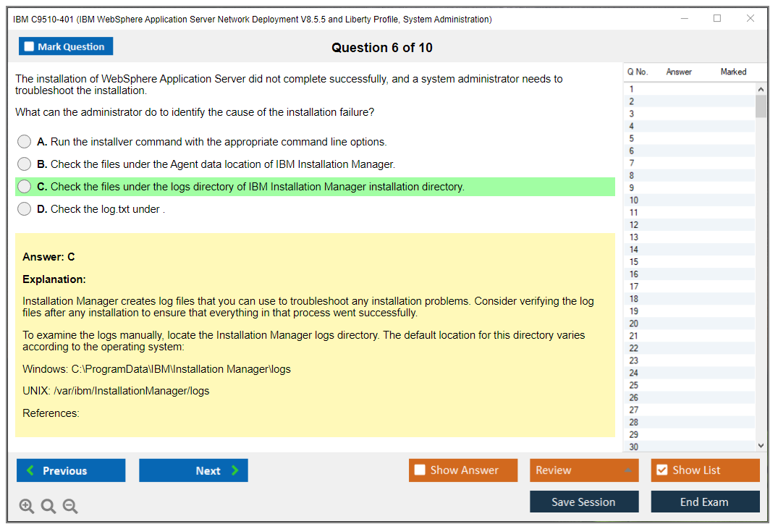
Task: Click the zoom in magnifier icon
Action: pos(27,506)
